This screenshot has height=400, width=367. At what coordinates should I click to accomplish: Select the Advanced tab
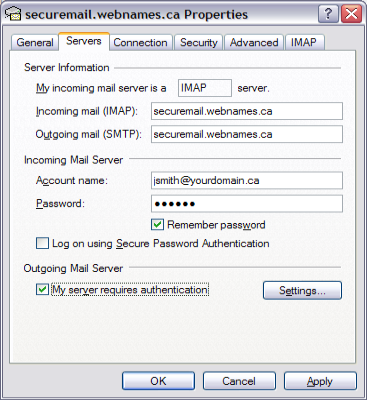254,42
